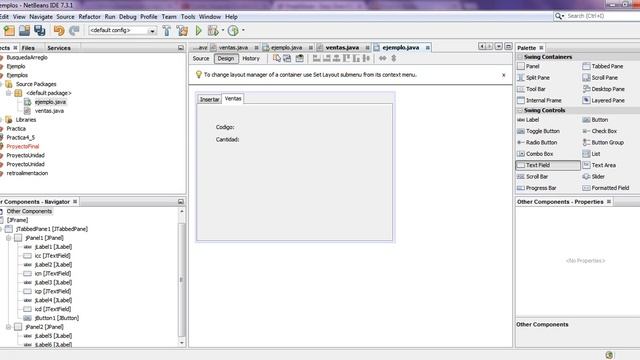Select the Ventas tab in form
The height and width of the screenshot is (360, 640).
tap(233, 98)
